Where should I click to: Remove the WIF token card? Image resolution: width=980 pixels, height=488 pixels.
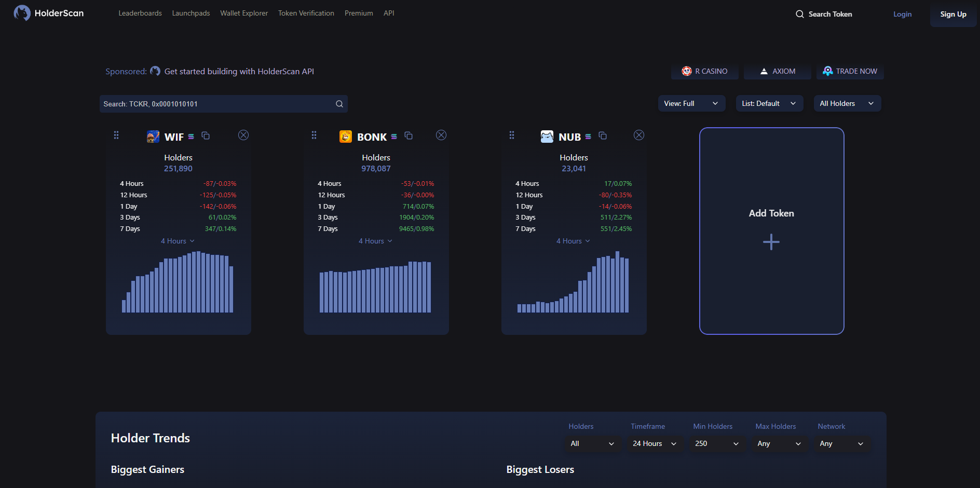click(x=243, y=135)
